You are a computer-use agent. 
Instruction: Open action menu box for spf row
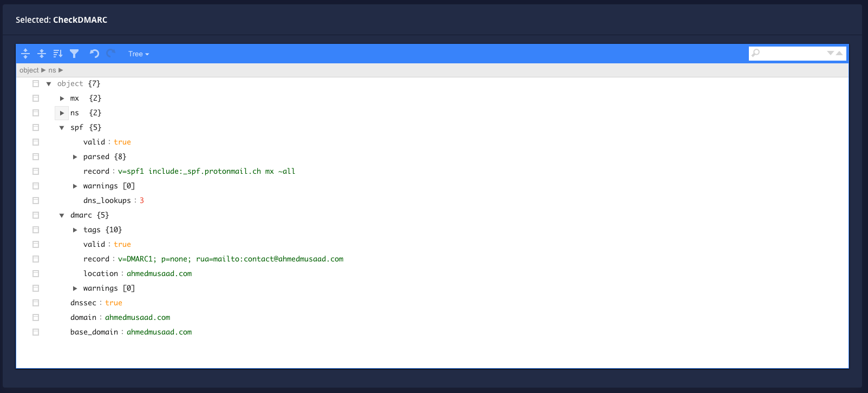point(36,128)
